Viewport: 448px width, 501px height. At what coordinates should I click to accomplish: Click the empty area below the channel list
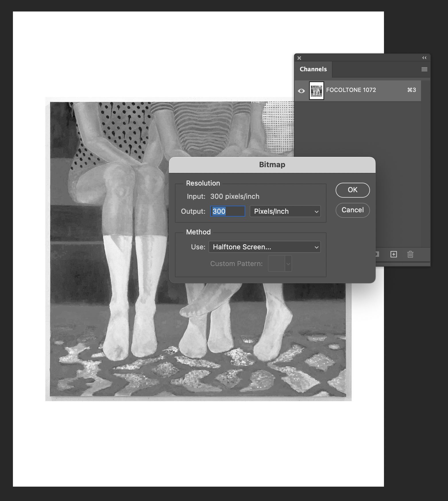point(358,129)
